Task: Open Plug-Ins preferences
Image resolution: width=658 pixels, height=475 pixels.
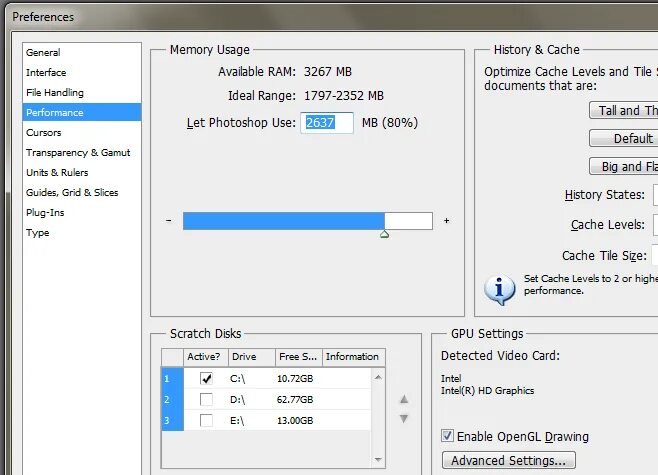Action: 82,213
